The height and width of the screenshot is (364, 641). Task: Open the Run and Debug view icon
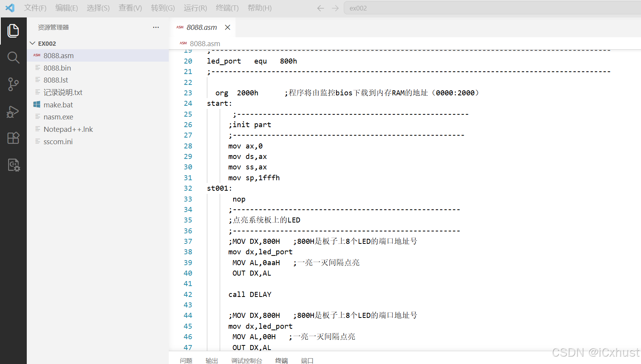tap(13, 111)
